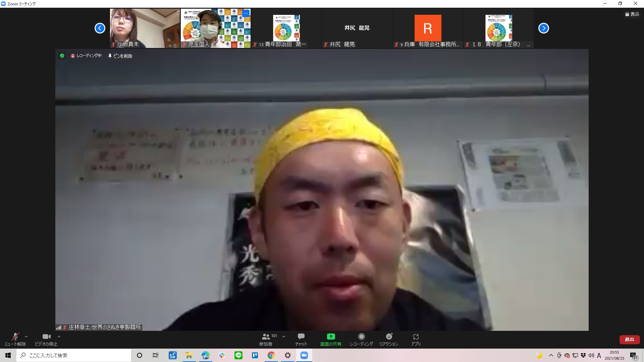The height and width of the screenshot is (362, 644).
Task: Expand audio options arrow beside ミュート解除
Action: [x=26, y=337]
